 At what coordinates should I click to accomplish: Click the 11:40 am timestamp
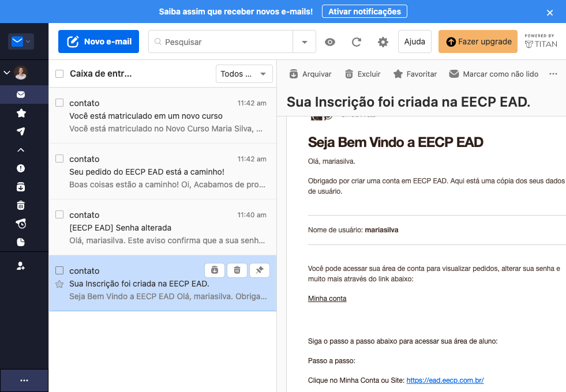(x=252, y=215)
